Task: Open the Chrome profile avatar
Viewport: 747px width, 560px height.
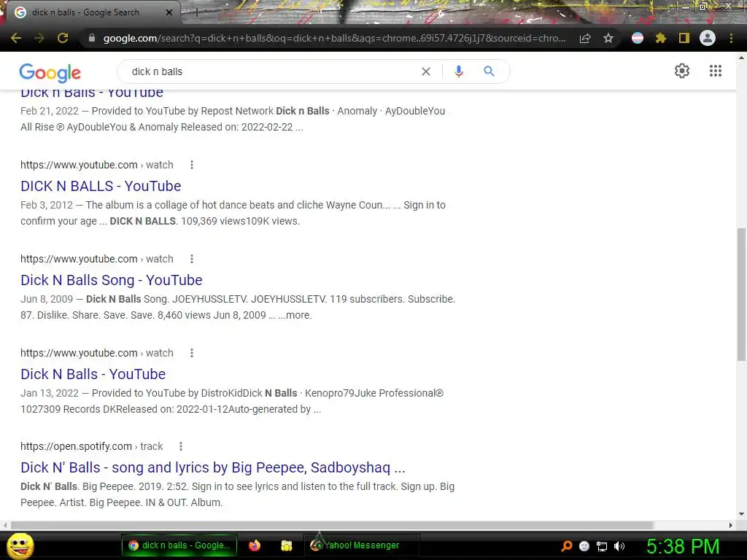Action: point(708,38)
